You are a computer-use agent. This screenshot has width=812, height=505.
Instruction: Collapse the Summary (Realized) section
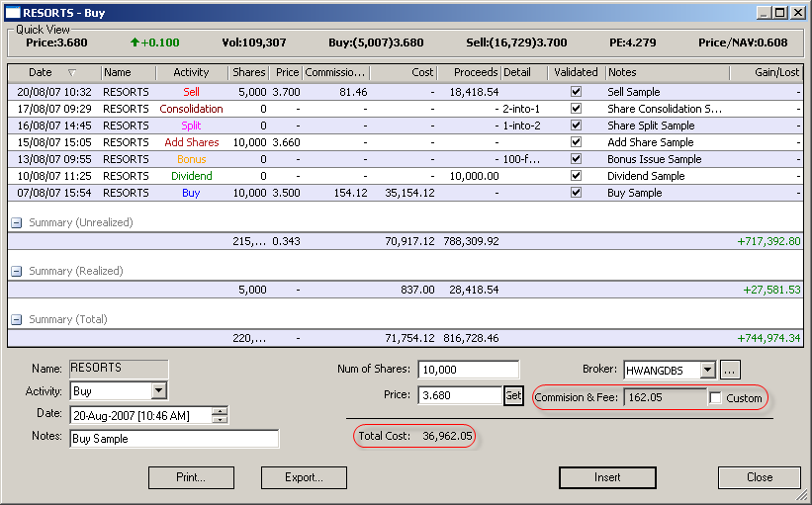(17, 271)
